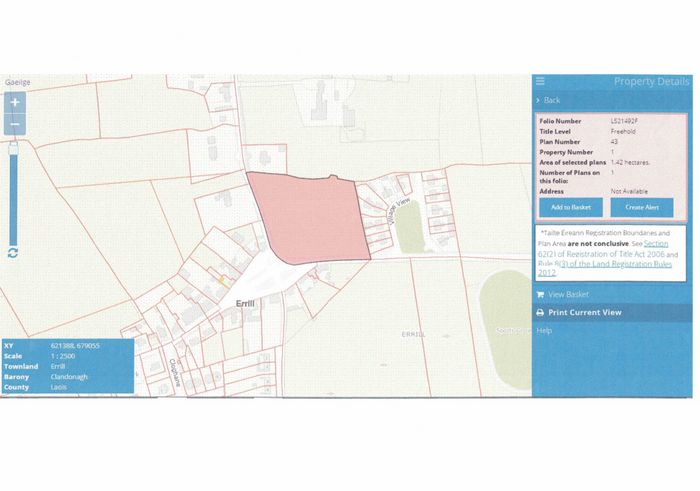The height and width of the screenshot is (491, 700).
Task: Add the folio to basket
Action: 571,208
